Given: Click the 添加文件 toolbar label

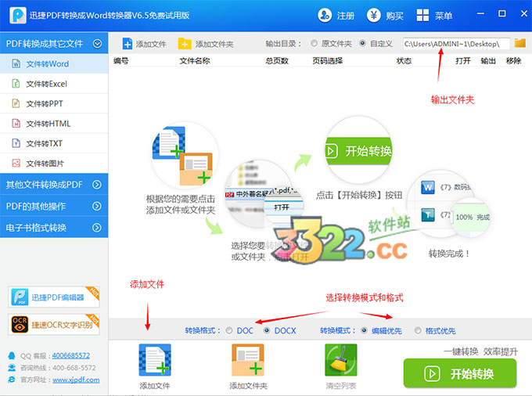Looking at the screenshot, I should click(151, 44).
